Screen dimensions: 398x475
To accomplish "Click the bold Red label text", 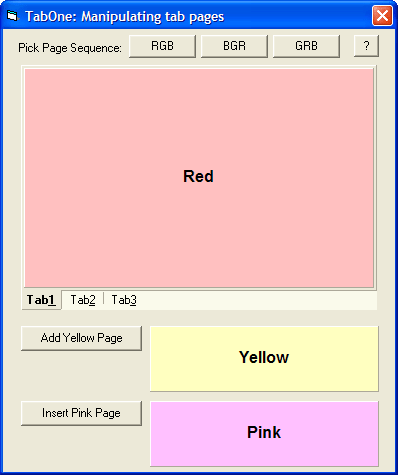I will tap(198, 176).
